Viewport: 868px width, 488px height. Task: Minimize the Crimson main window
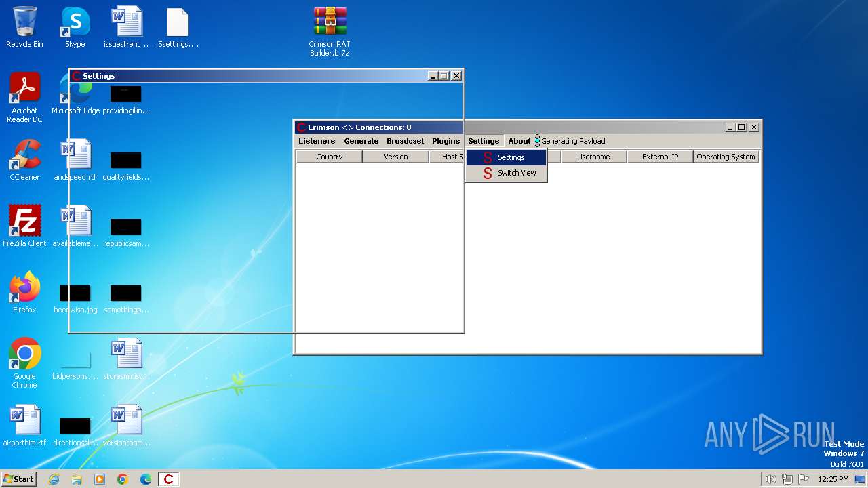pos(730,127)
